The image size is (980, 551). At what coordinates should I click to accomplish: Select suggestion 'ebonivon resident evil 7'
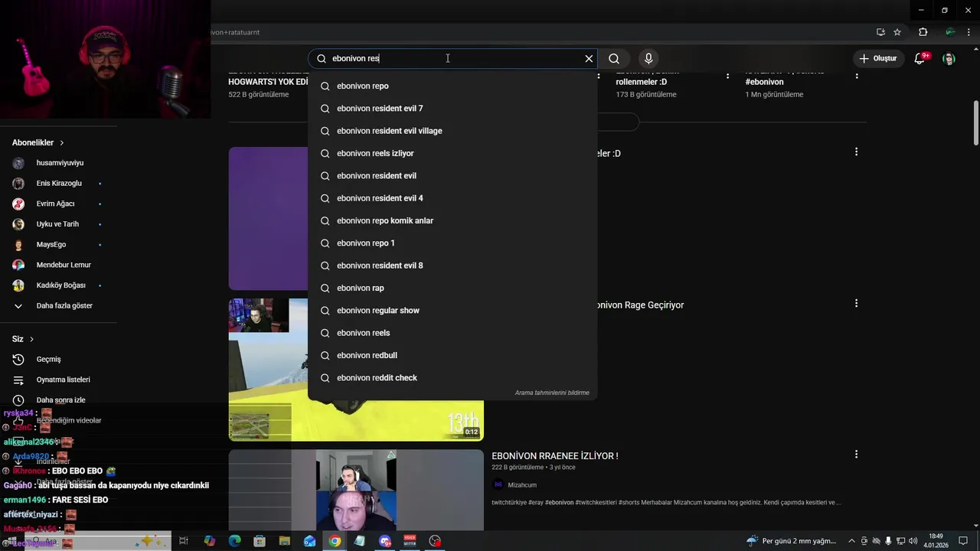pyautogui.click(x=452, y=109)
